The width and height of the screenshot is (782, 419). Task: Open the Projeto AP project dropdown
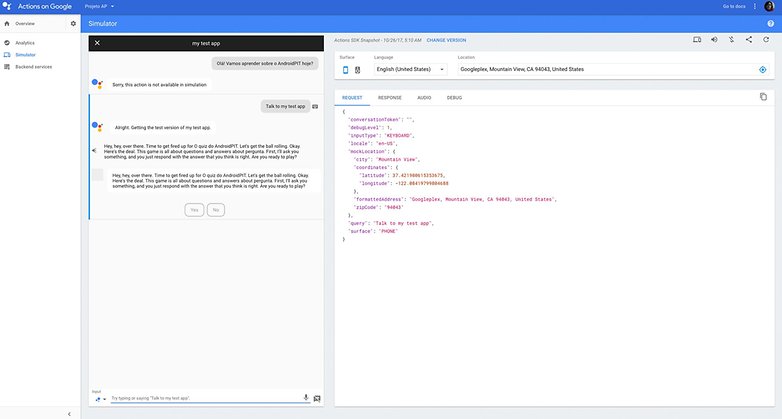tap(99, 6)
